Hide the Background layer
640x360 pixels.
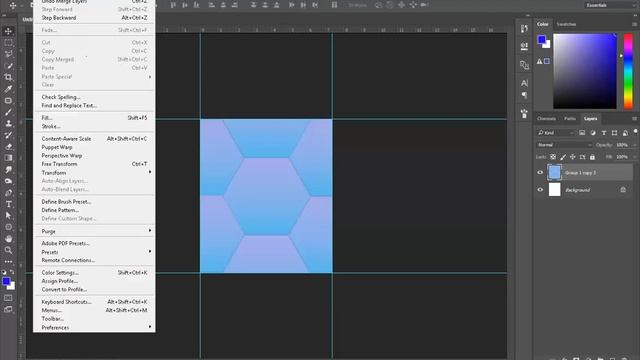[x=540, y=189]
